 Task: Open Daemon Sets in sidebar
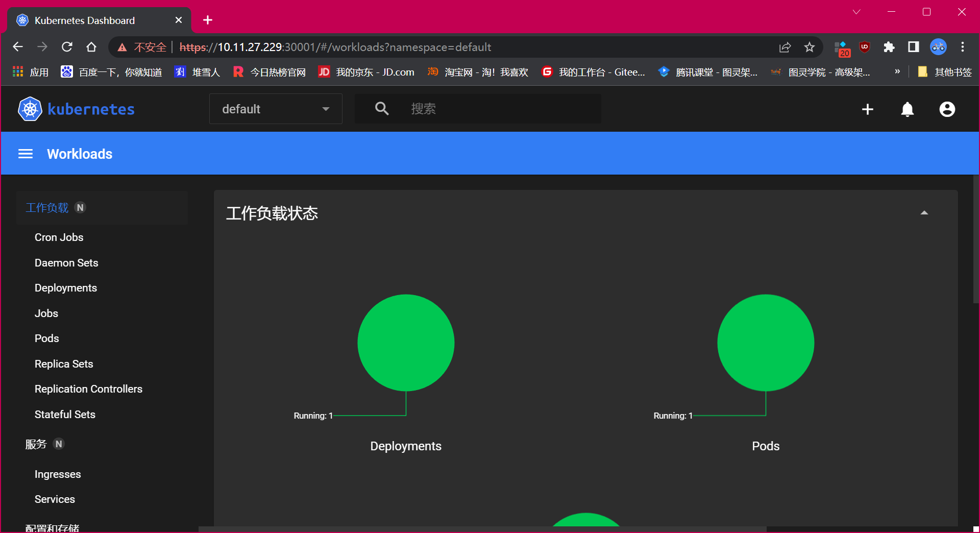[x=66, y=263]
